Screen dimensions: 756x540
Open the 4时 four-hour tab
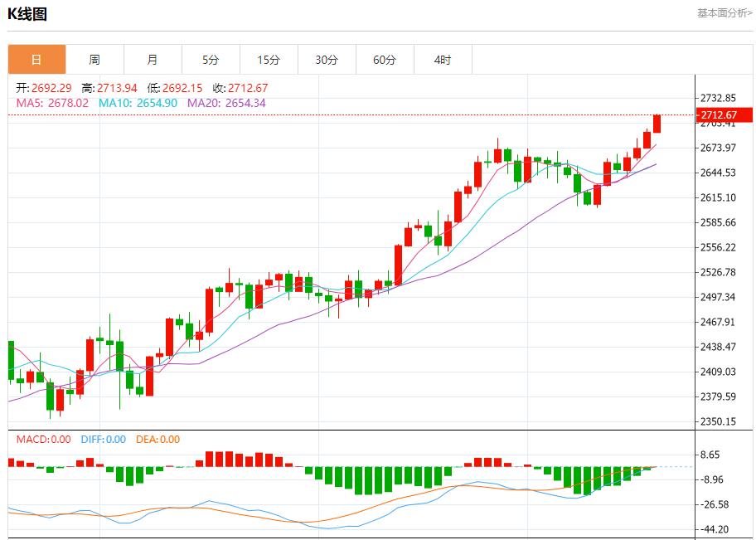point(443,60)
